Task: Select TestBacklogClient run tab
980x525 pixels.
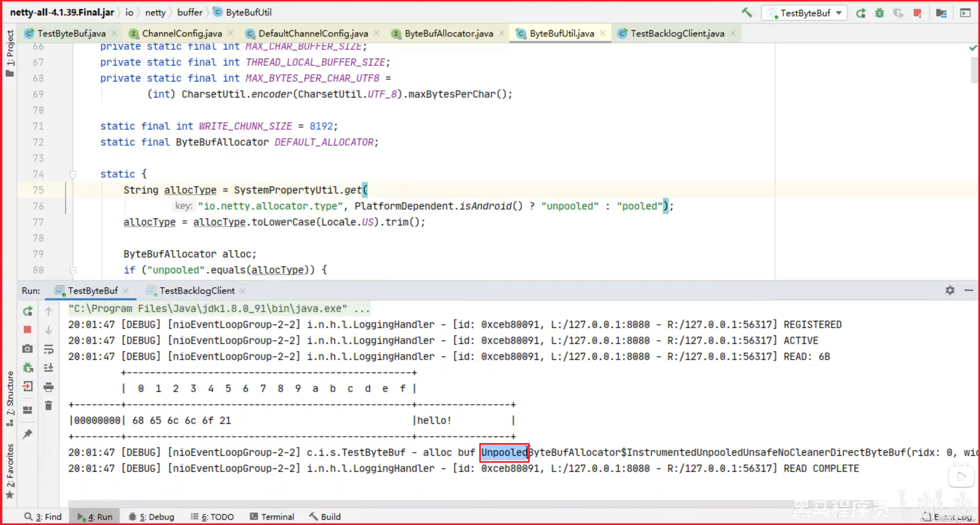Action: [x=197, y=291]
